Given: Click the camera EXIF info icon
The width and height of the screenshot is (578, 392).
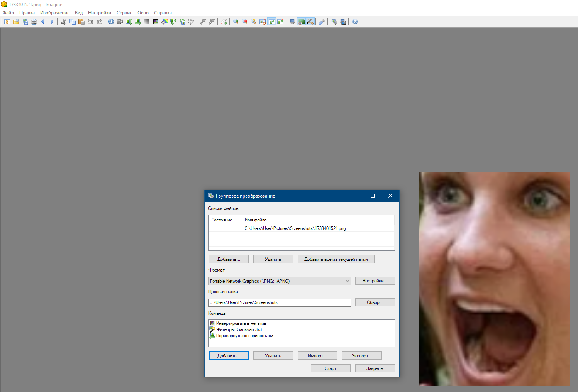Looking at the screenshot, I should click(120, 22).
